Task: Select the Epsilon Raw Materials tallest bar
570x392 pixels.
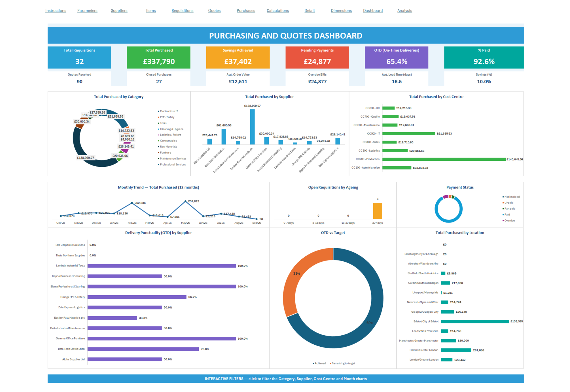Action: pyautogui.click(x=252, y=127)
